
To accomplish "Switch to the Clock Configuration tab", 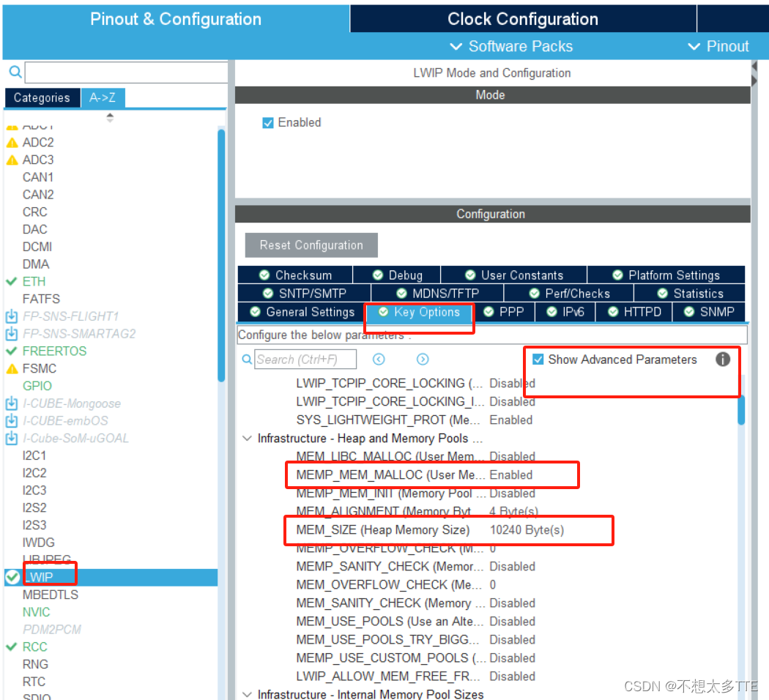I will [523, 19].
